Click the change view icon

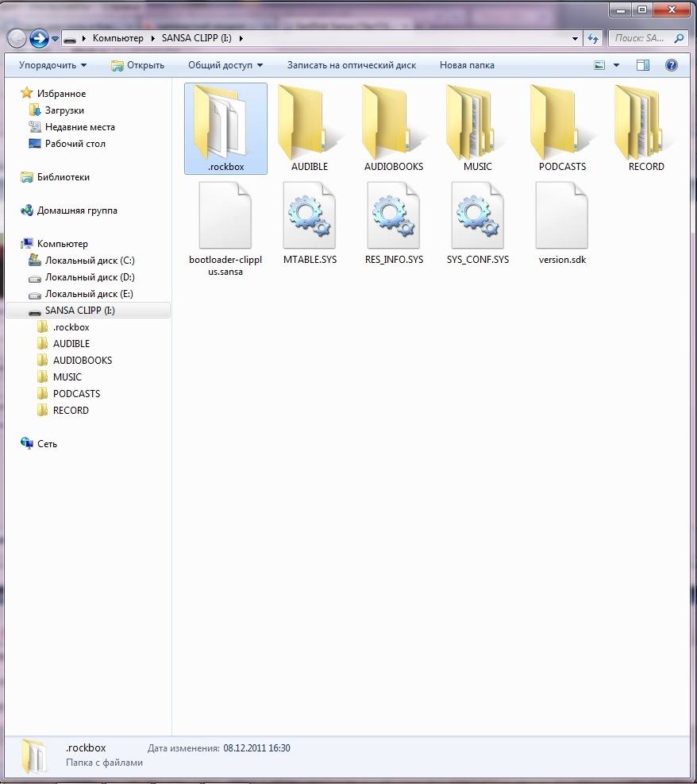tap(599, 65)
